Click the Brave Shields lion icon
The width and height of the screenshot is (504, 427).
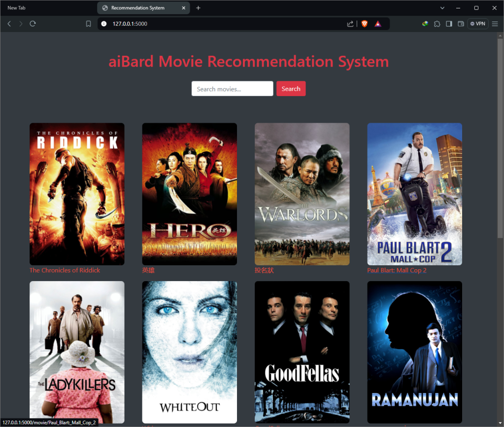click(x=365, y=24)
